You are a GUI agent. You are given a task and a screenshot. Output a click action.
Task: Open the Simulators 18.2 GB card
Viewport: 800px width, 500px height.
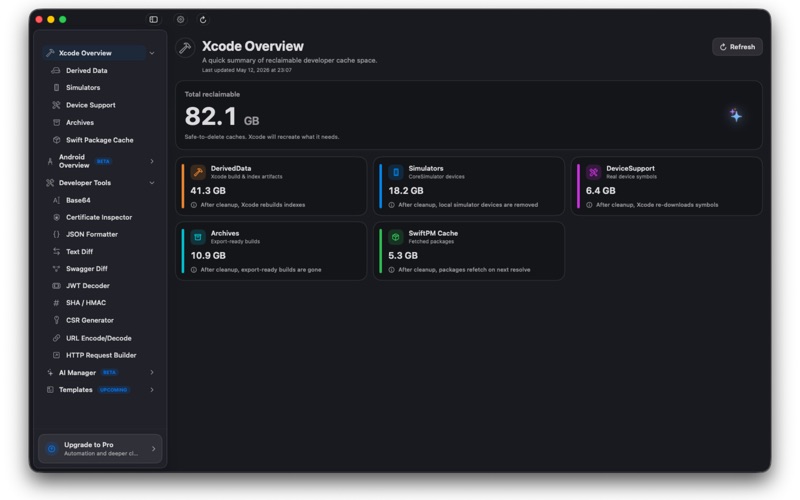[x=469, y=186]
